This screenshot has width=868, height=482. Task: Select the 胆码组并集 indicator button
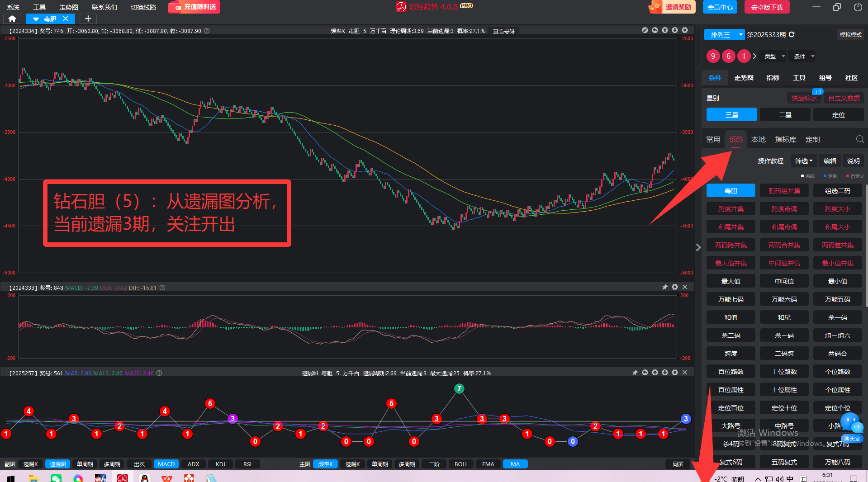[784, 191]
